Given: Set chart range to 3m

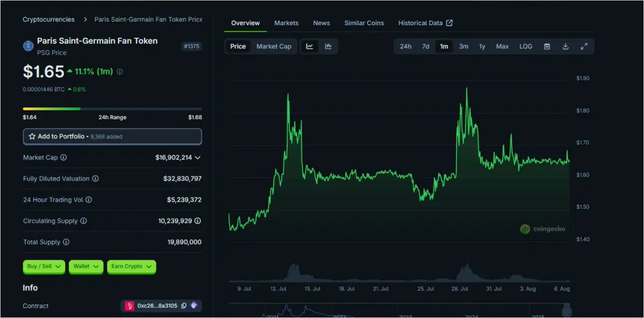Looking at the screenshot, I should coord(463,46).
